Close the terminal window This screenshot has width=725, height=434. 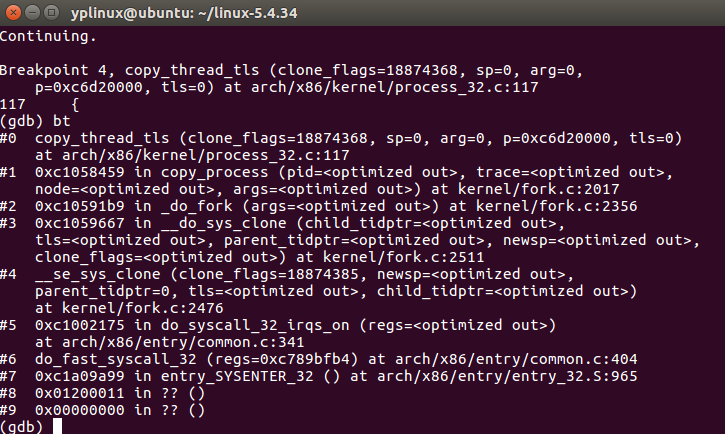pos(13,12)
